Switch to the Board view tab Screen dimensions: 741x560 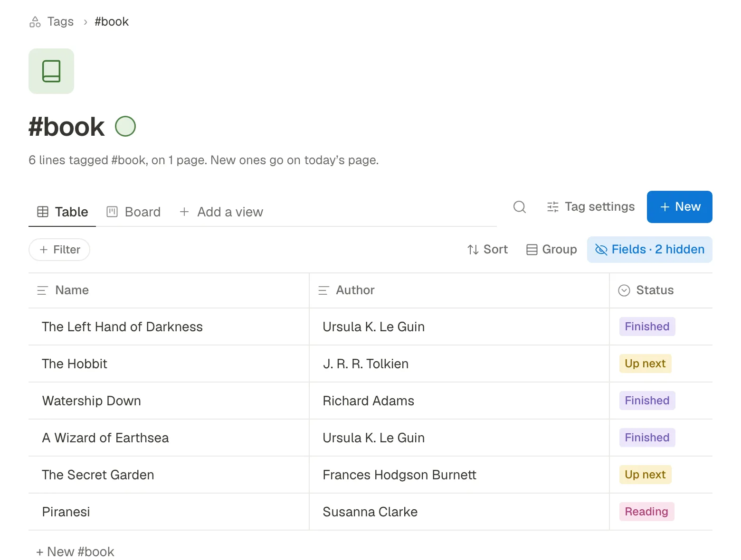[x=133, y=212]
